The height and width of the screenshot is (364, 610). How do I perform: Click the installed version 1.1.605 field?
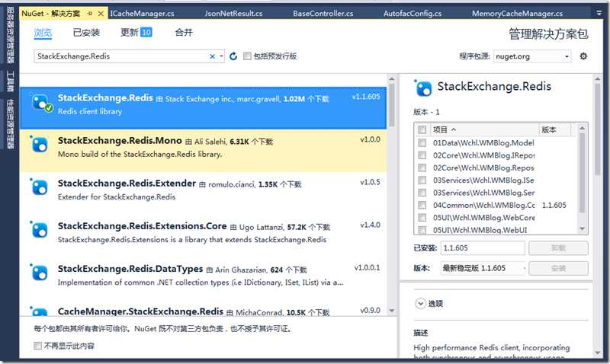click(483, 247)
